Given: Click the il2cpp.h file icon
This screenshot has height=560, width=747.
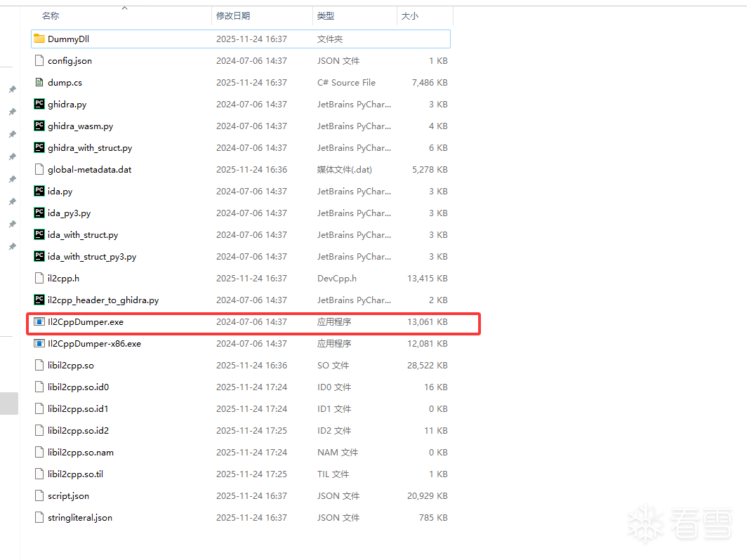Looking at the screenshot, I should coord(39,278).
